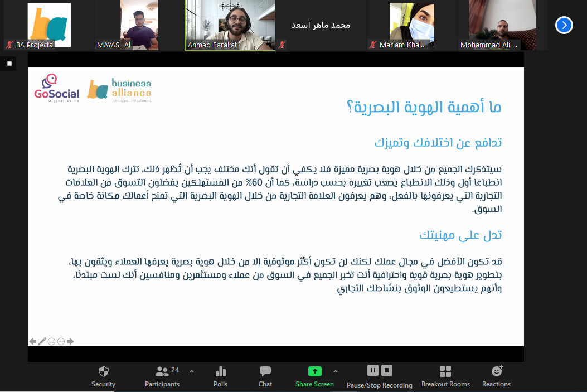Select the slideshow pen tool icon
The image size is (587, 392).
[42, 341]
